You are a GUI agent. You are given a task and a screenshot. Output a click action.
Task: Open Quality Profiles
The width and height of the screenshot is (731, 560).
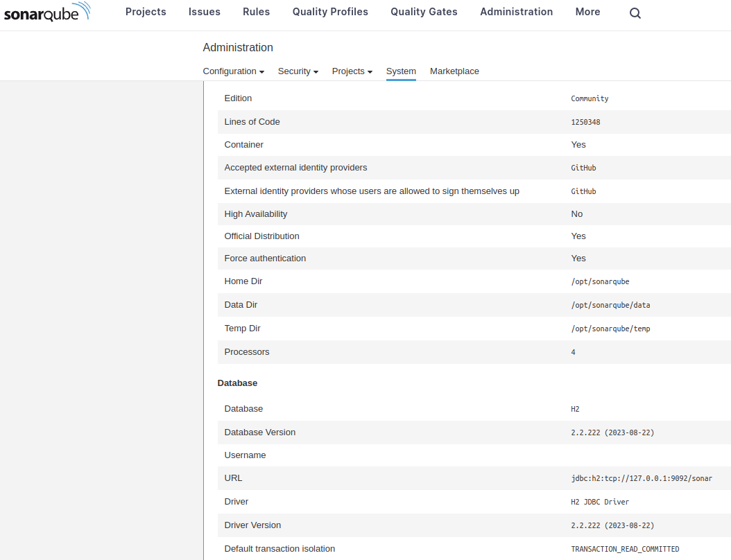point(330,12)
